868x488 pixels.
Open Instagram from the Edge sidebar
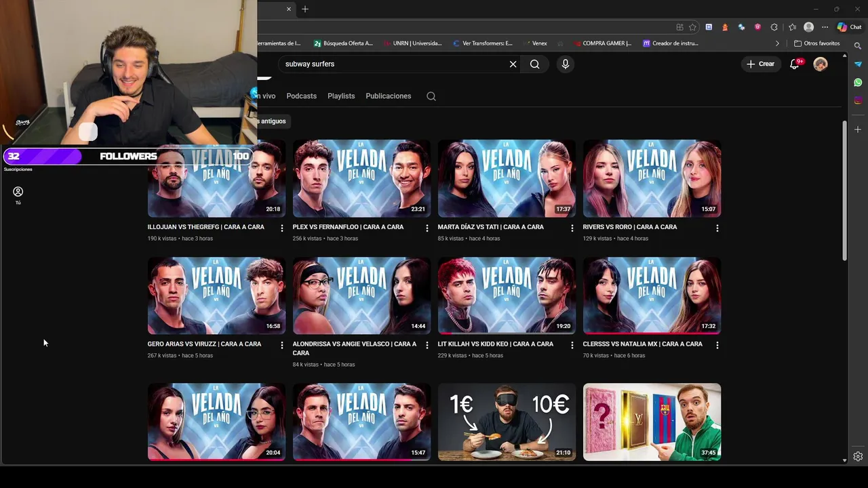(x=858, y=100)
